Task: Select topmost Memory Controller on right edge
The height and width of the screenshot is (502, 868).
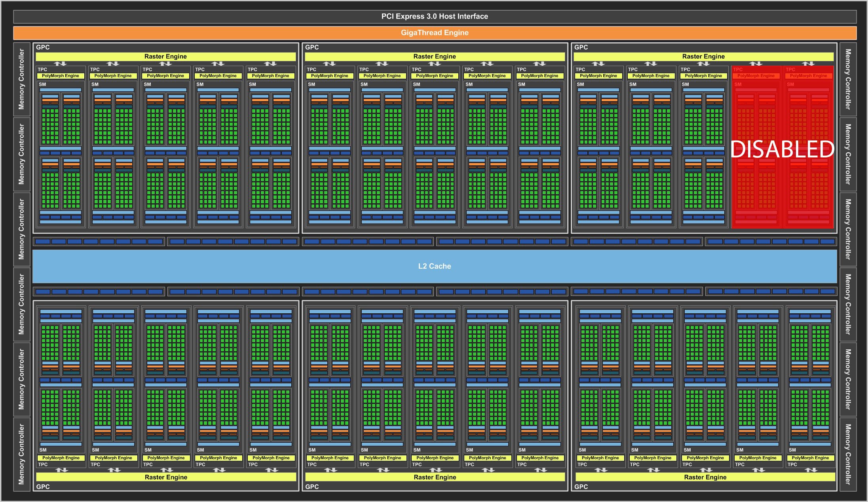Action: 848,79
